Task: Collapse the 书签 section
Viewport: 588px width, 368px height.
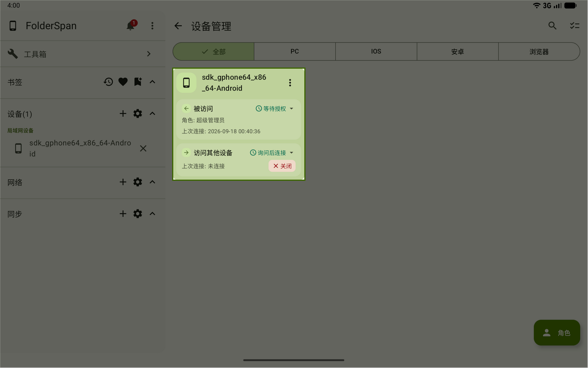Action: [152, 82]
